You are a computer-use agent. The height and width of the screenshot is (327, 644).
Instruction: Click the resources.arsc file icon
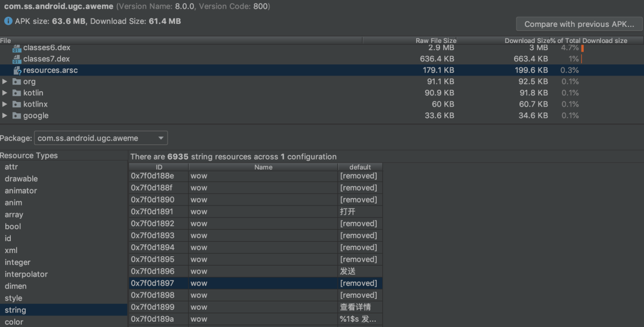(17, 70)
